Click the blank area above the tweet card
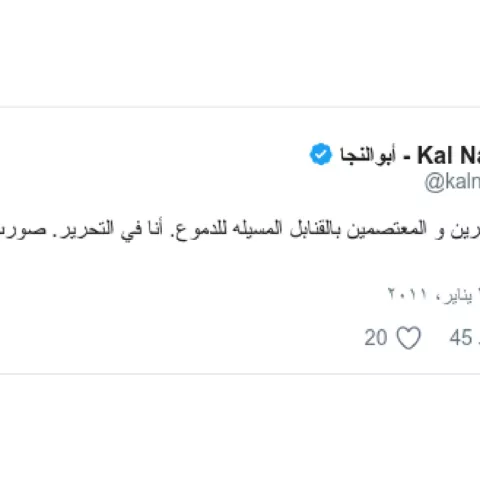This screenshot has width=480, height=480. pos(240,53)
